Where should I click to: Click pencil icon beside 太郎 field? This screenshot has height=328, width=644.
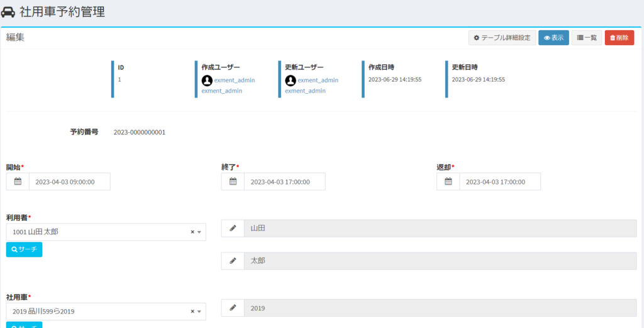(x=233, y=261)
